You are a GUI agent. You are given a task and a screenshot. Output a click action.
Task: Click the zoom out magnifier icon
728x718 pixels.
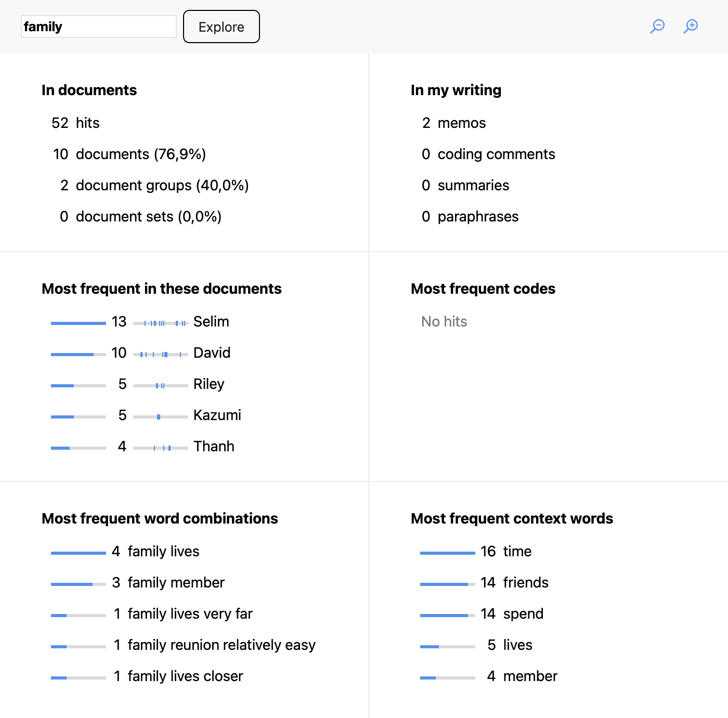coord(658,26)
